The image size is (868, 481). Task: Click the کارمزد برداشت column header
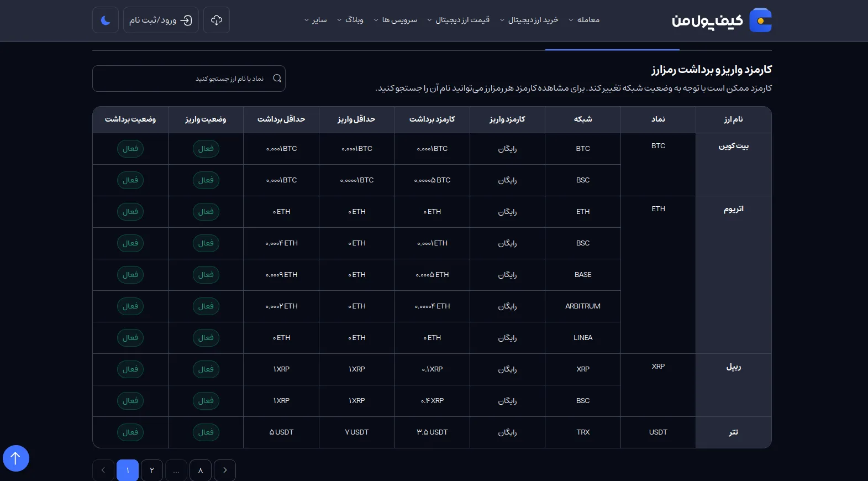[x=432, y=119]
